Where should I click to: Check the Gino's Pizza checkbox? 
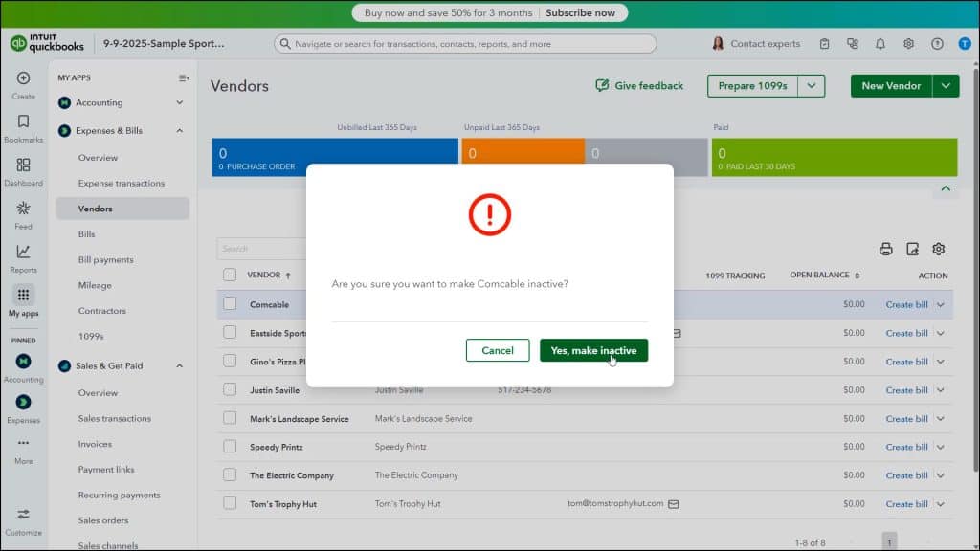click(x=230, y=361)
